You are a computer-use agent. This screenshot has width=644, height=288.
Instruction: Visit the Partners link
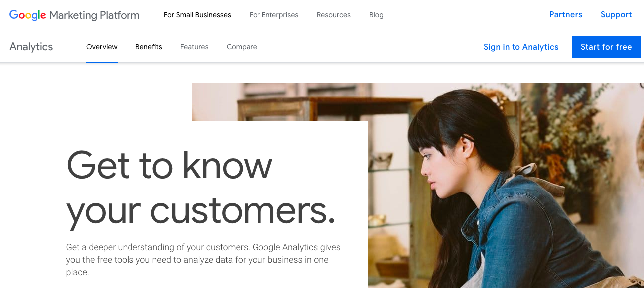(x=566, y=15)
